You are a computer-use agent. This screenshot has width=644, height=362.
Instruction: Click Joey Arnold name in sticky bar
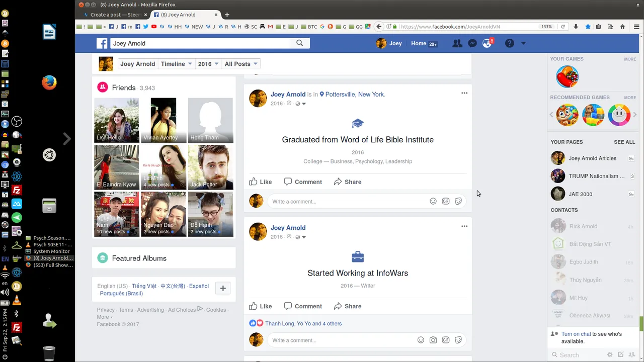pos(137,64)
